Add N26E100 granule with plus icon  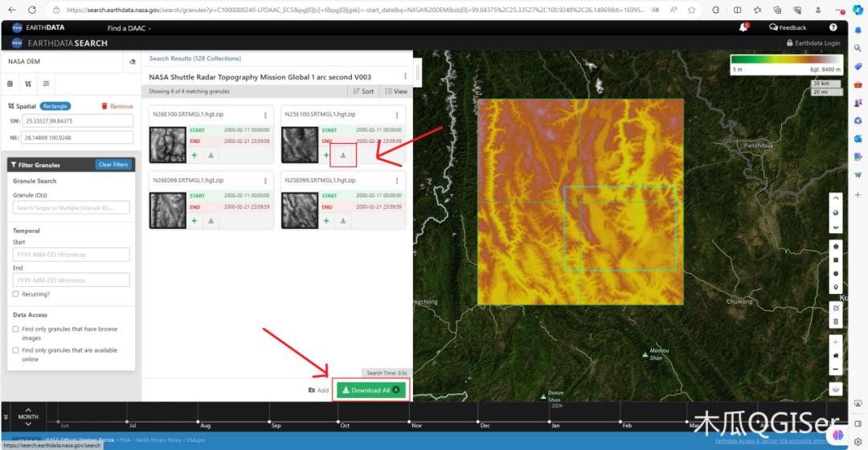[x=194, y=156]
